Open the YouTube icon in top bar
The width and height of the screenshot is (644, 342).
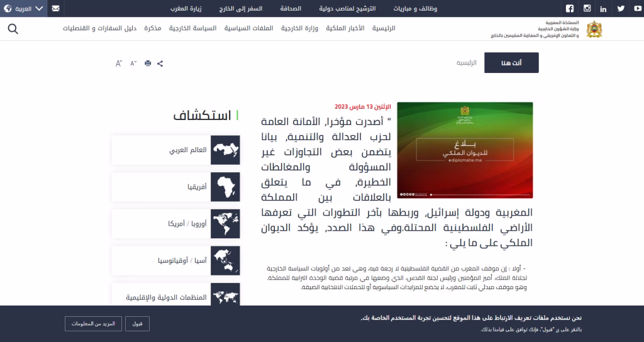pyautogui.click(x=638, y=9)
